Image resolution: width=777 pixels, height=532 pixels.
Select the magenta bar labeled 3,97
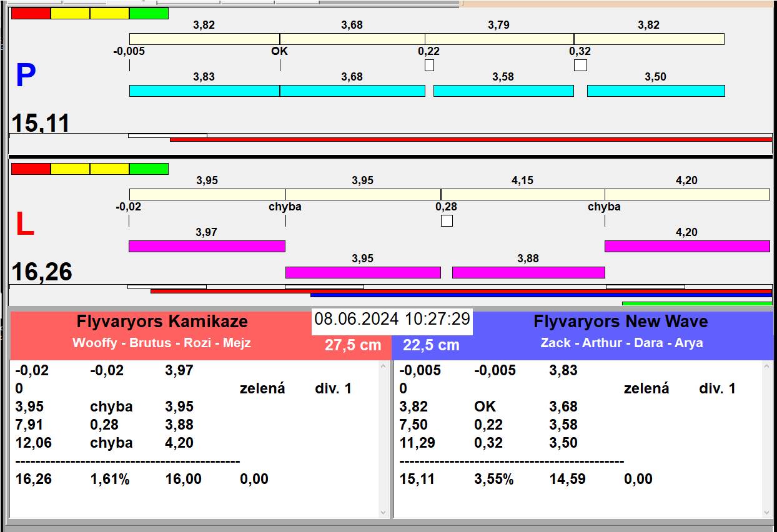click(x=207, y=246)
